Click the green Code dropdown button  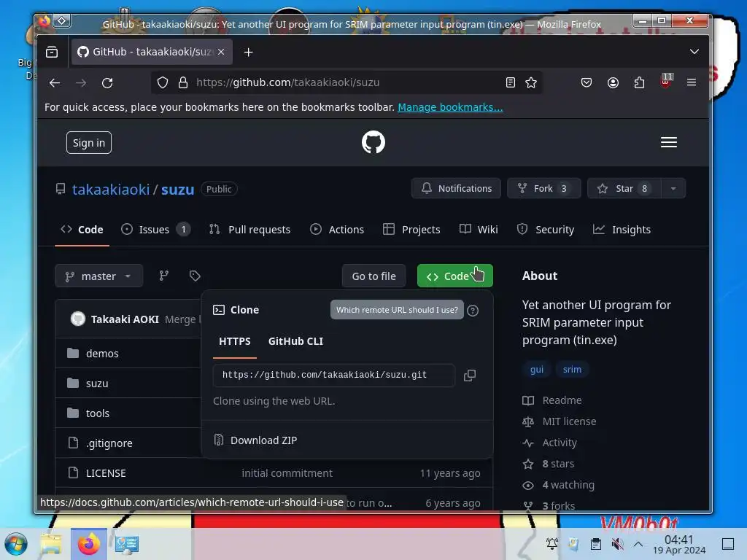pos(455,276)
